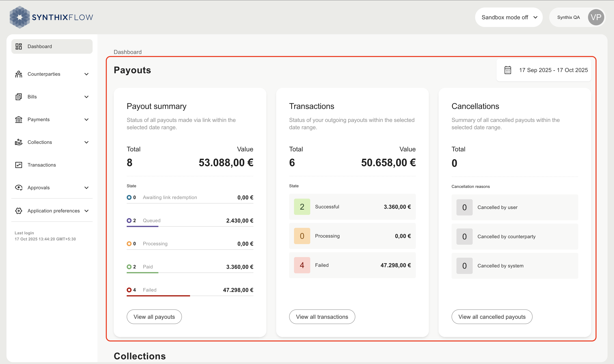Image resolution: width=614 pixels, height=364 pixels.
Task: Click the Cancelled by user count badge
Action: click(465, 207)
